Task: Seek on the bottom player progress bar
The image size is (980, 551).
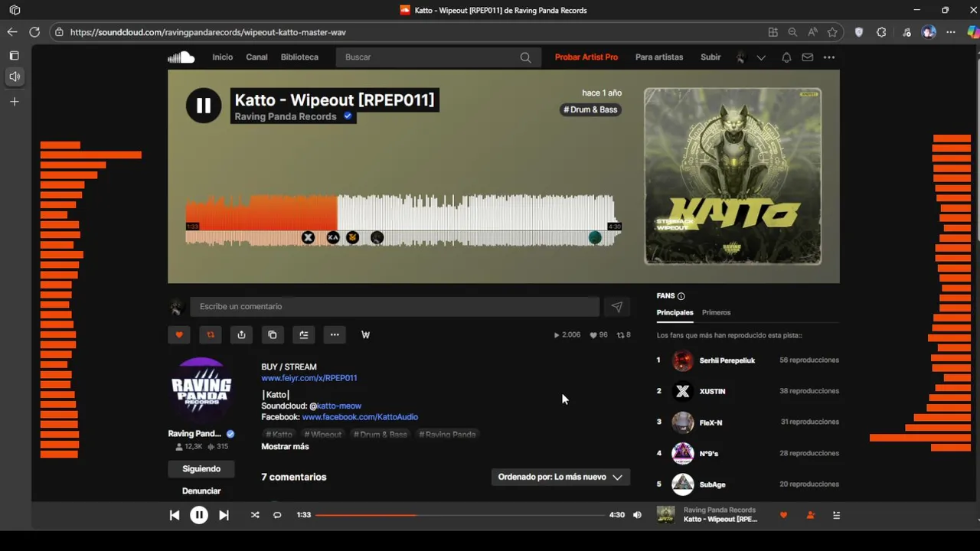Action: [x=460, y=515]
